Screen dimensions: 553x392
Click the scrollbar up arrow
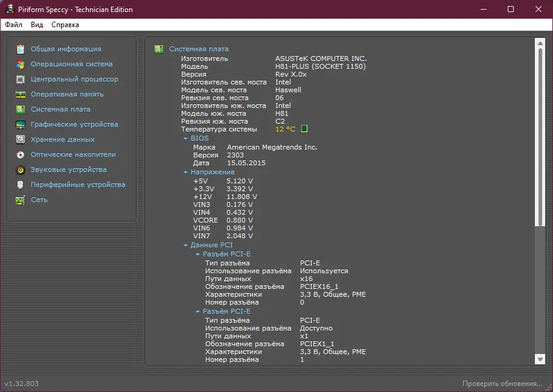tap(540, 43)
